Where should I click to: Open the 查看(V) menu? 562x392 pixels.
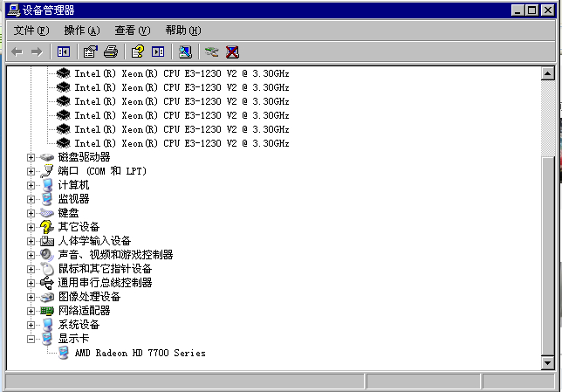click(133, 31)
